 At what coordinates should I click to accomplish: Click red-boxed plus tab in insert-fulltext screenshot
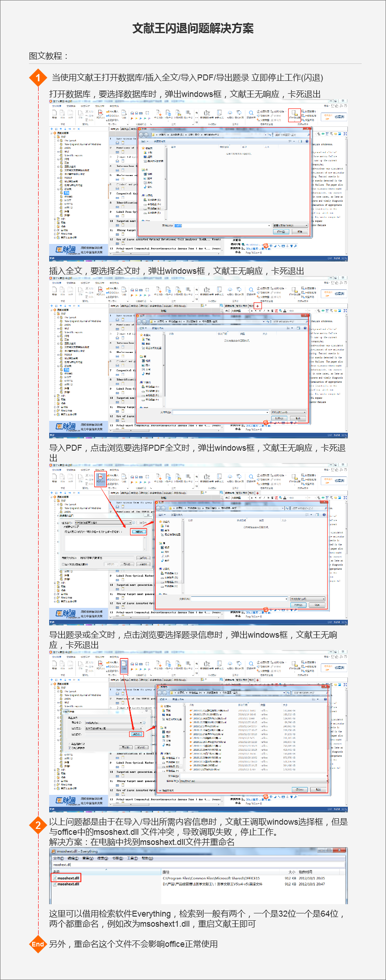pos(258,306)
